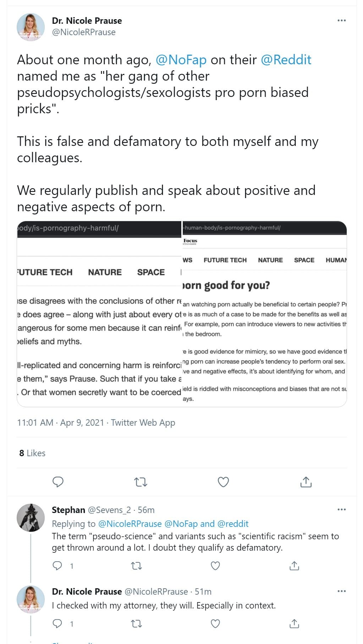Share the "checked with my attorney" reply
The width and height of the screenshot is (363, 644).
pyautogui.click(x=294, y=624)
